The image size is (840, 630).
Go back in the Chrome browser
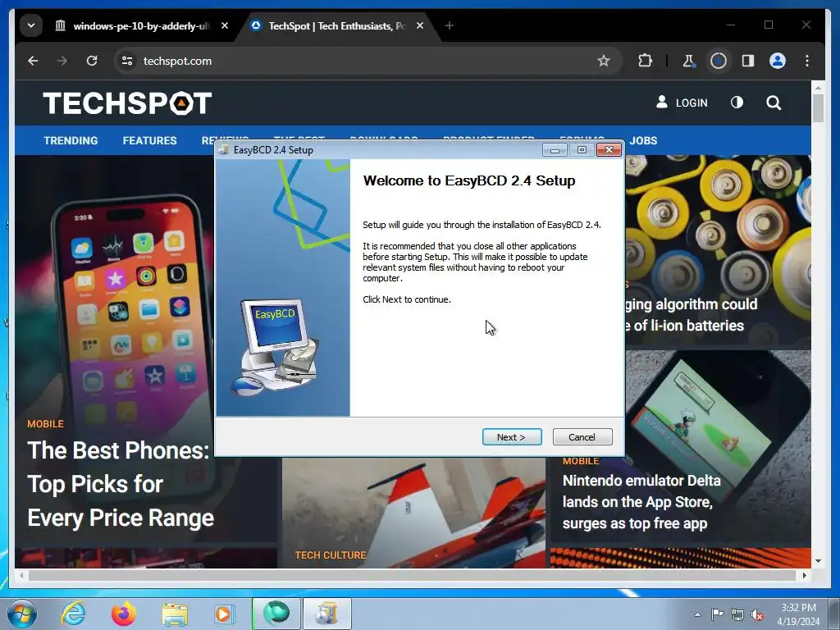pos(33,61)
